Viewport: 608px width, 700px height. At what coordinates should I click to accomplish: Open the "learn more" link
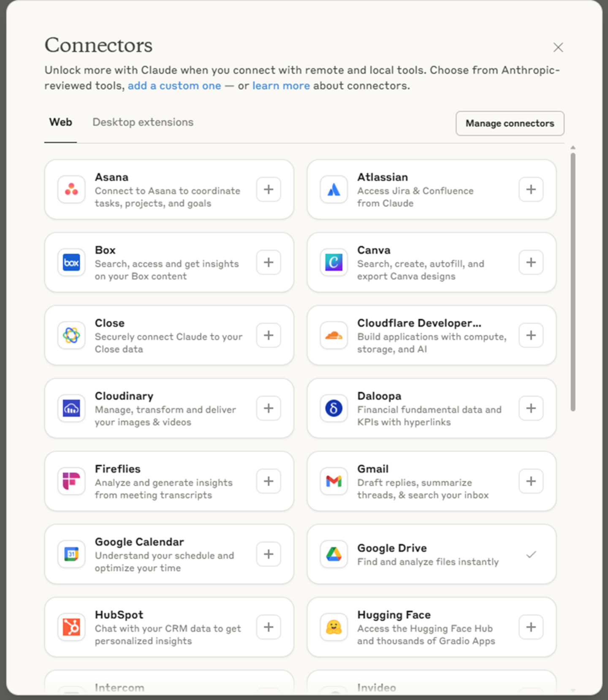pos(281,86)
